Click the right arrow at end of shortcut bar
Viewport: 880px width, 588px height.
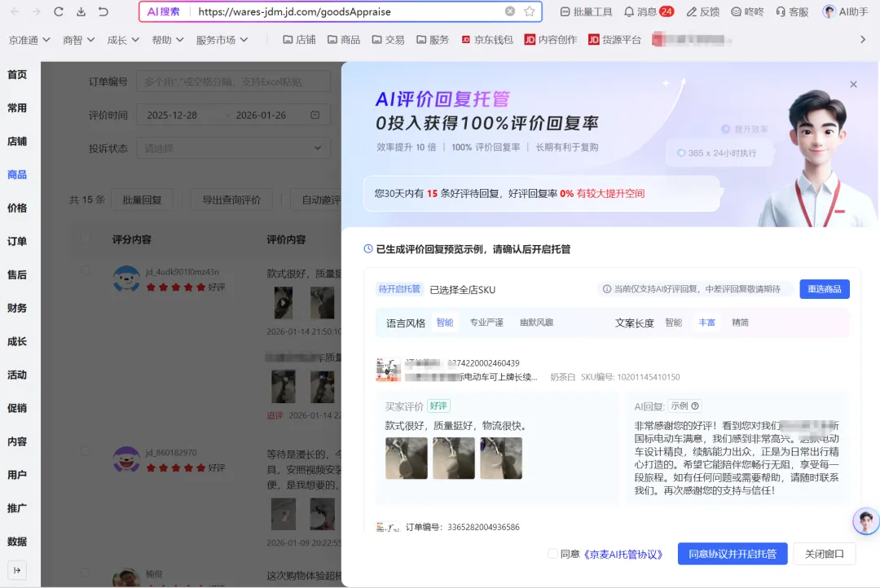point(863,39)
